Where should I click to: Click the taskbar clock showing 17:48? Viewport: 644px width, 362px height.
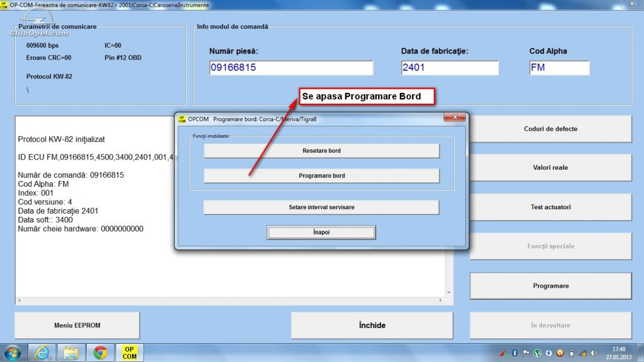[619, 353]
